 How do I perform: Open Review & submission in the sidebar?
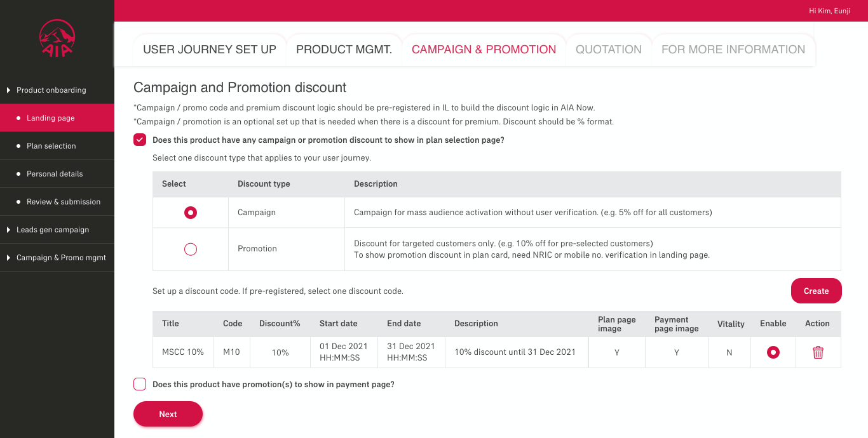tap(57, 202)
